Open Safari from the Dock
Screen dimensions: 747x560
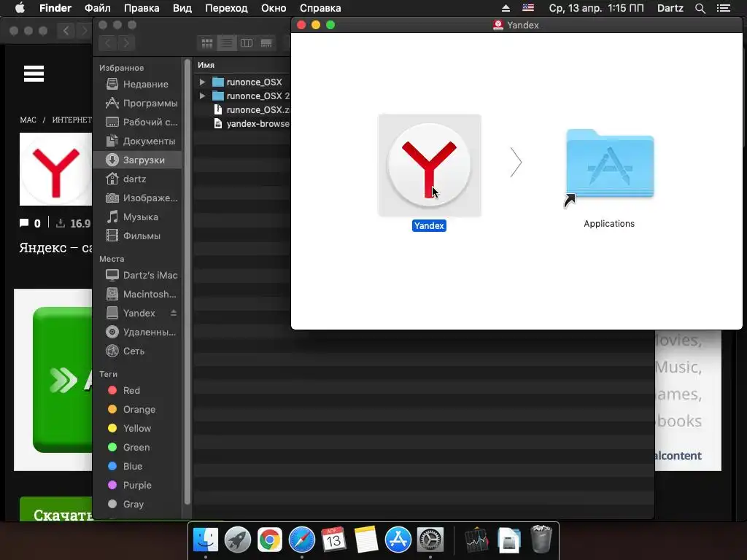tap(301, 540)
